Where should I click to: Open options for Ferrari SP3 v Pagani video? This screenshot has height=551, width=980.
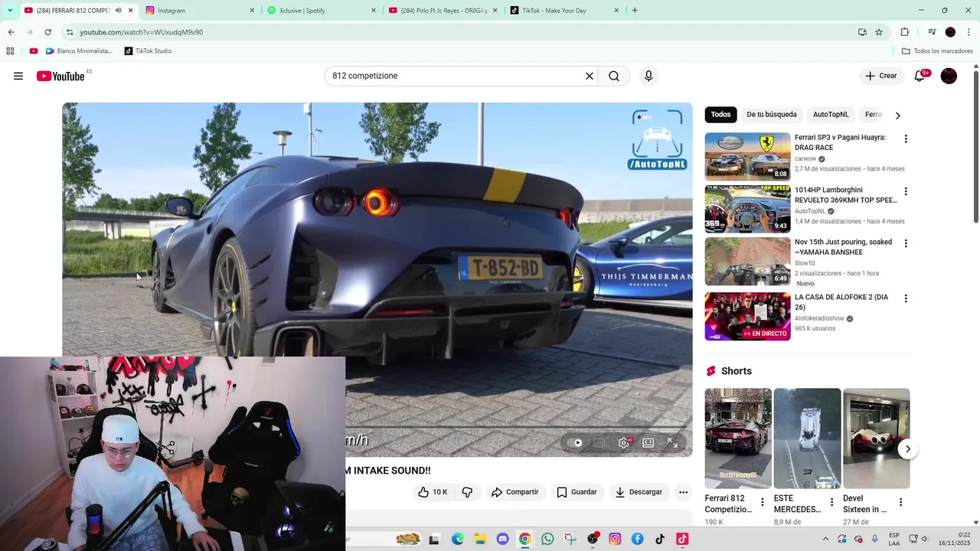[906, 139]
